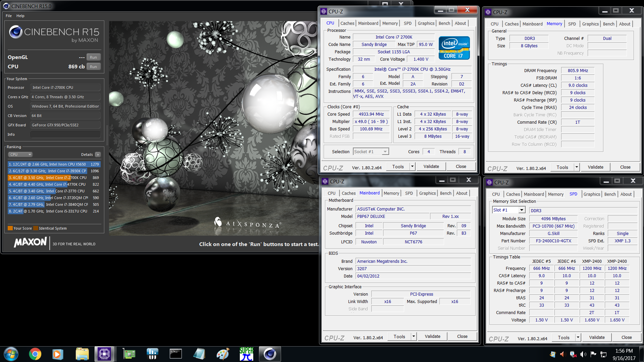Click the Identical System legend swatch
This screenshot has width=644, height=362.
click(36, 228)
